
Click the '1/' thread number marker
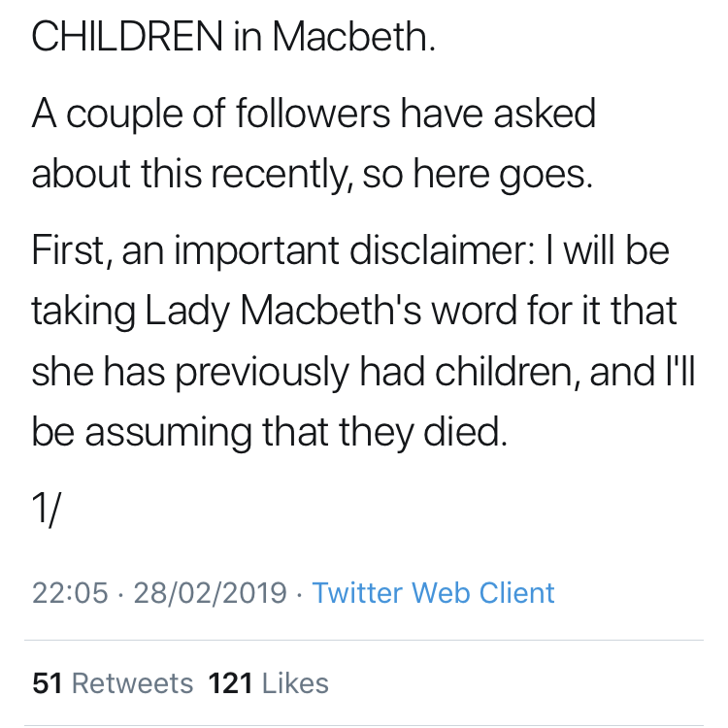coord(47,510)
